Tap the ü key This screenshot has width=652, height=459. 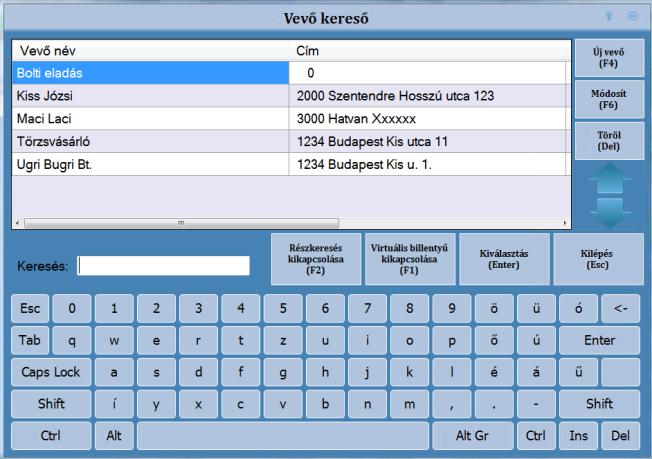[x=536, y=308]
